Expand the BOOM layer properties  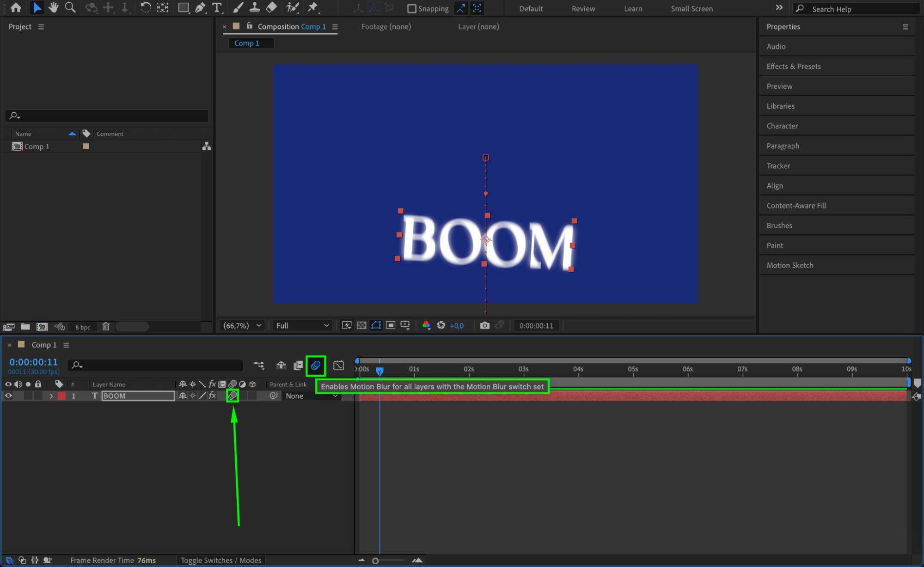[x=51, y=396]
